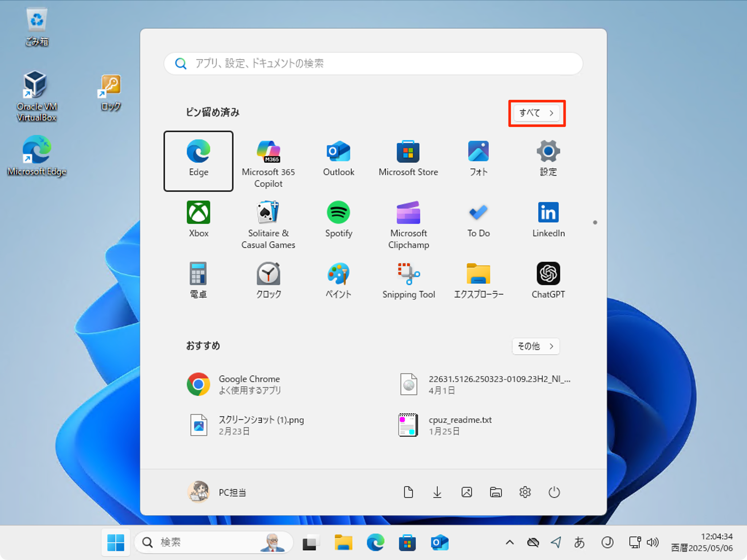Switch IME input mode via あ indicator
This screenshot has height=560, width=747.
pyautogui.click(x=579, y=542)
